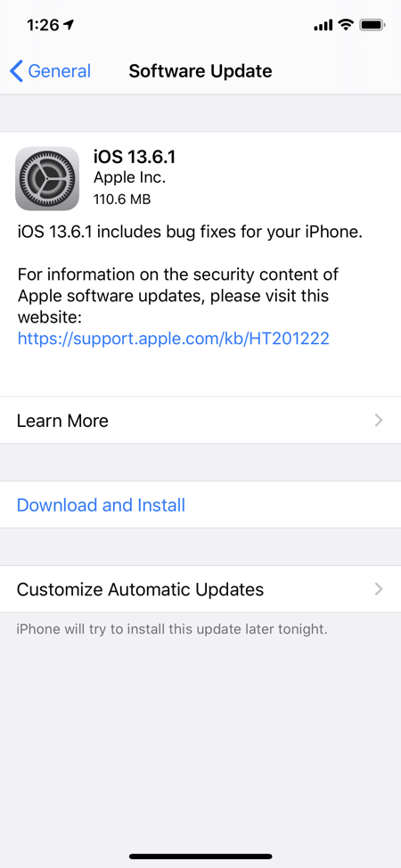The height and width of the screenshot is (868, 401).
Task: Tap the back chevron beside General
Action: (17, 71)
